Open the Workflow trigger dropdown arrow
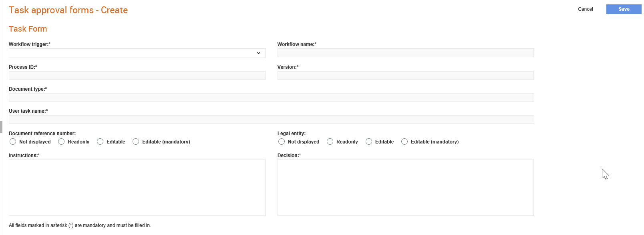The width and height of the screenshot is (644, 235). [x=258, y=53]
